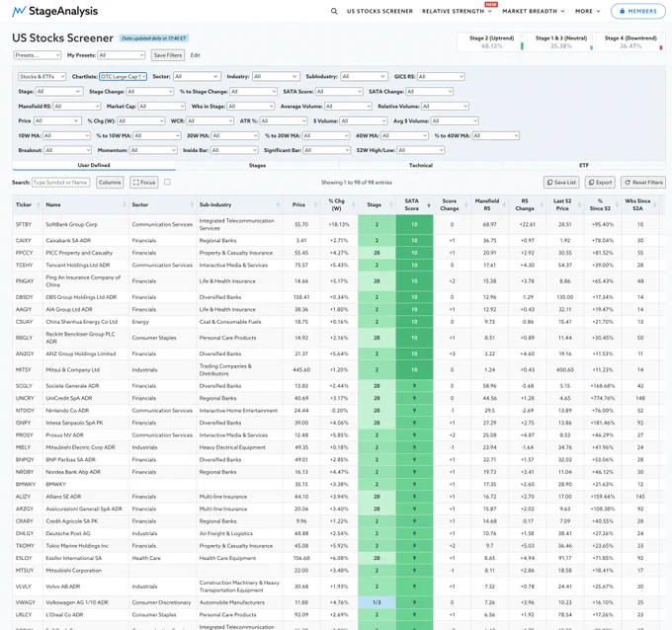Sort by % Chg (W) column icon
This screenshot has width=672, height=630.
(354, 205)
